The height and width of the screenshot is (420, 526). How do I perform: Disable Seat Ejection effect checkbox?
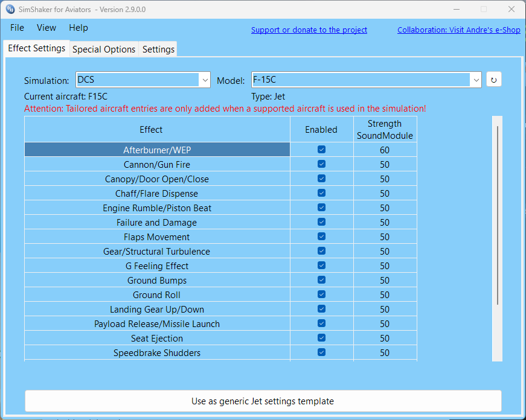pos(321,337)
